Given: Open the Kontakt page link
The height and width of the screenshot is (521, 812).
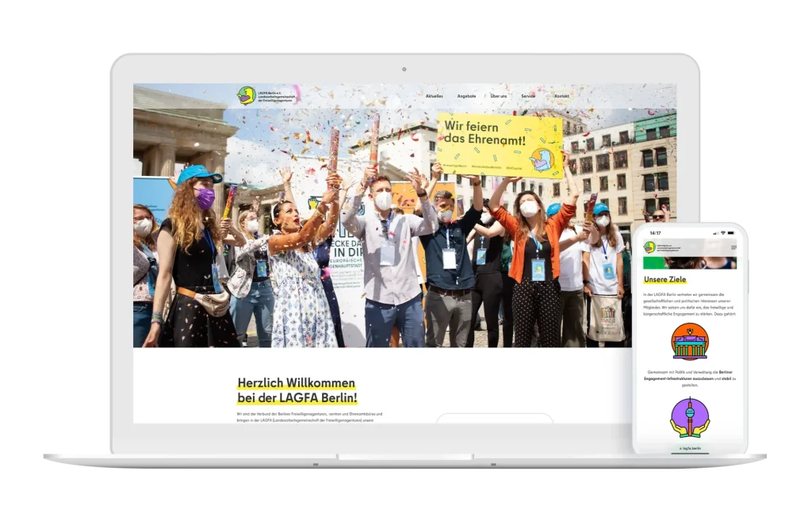Looking at the screenshot, I should 561,96.
